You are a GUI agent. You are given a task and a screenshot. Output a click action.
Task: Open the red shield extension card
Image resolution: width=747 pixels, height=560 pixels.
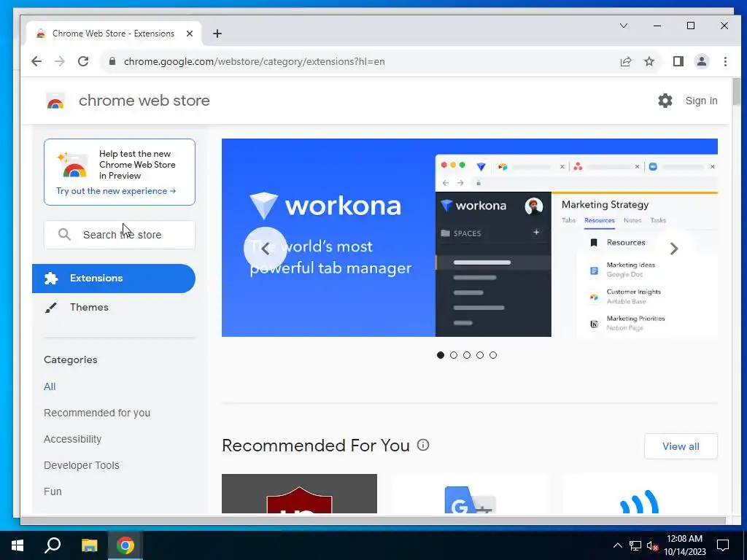(x=299, y=494)
